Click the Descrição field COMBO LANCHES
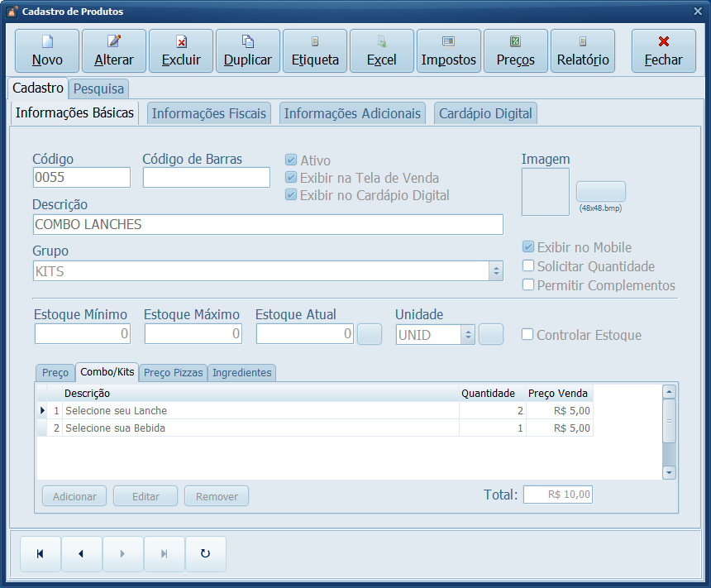711x588 pixels. click(268, 225)
